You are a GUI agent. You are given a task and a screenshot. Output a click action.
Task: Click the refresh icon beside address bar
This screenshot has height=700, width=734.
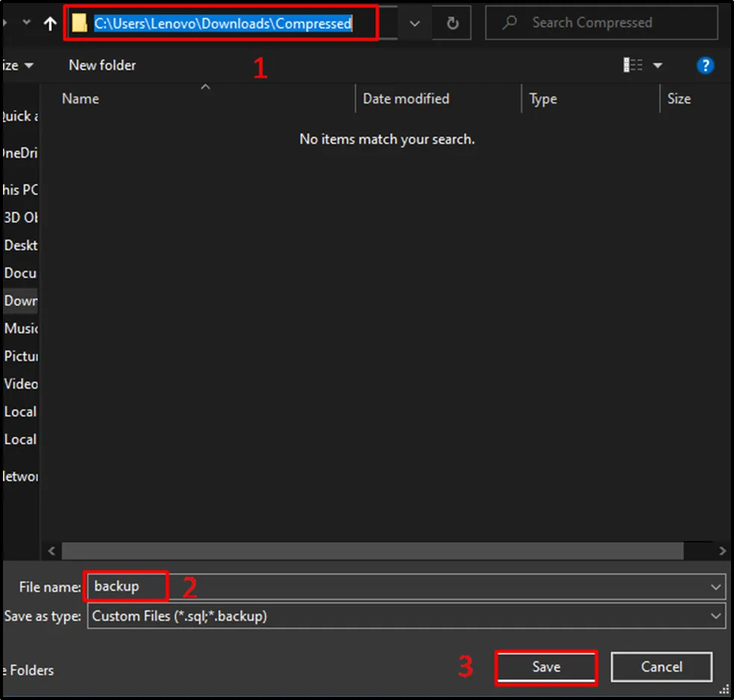pos(452,23)
